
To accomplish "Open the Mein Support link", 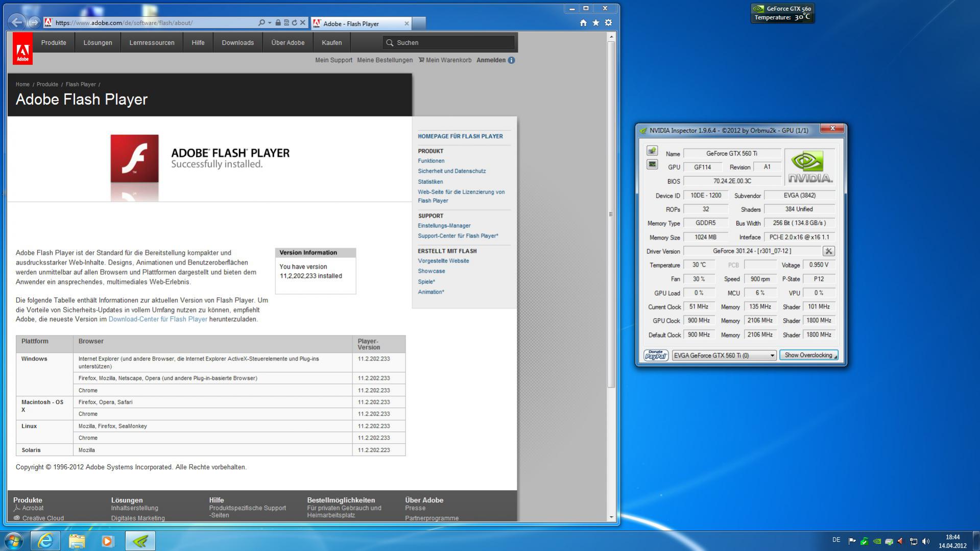I will click(x=333, y=60).
